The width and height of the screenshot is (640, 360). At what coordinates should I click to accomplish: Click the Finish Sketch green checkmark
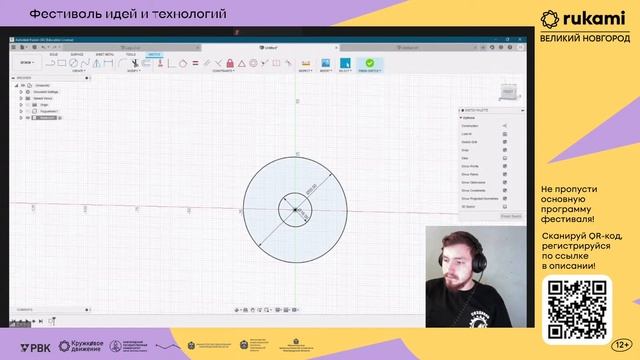[369, 63]
